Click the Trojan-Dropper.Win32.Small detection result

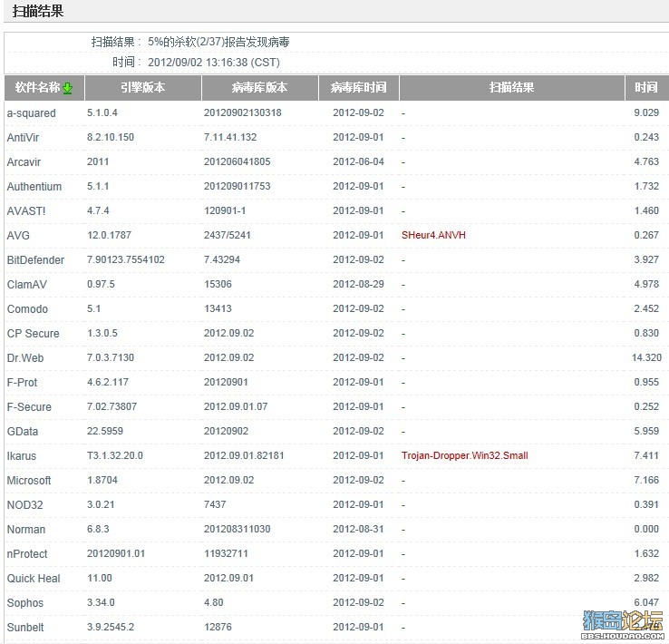[x=465, y=456]
